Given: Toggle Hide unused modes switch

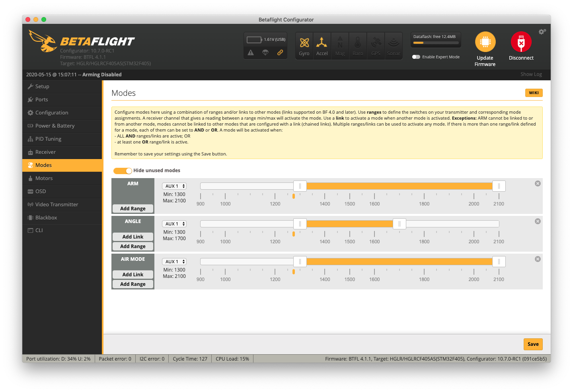Looking at the screenshot, I should 123,171.
